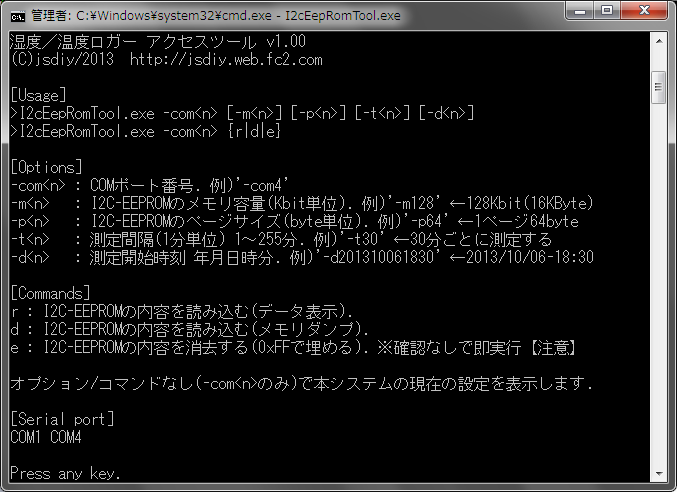The height and width of the screenshot is (492, 677).
Task: Click the {r|d|e} usage line
Action: pos(146,131)
